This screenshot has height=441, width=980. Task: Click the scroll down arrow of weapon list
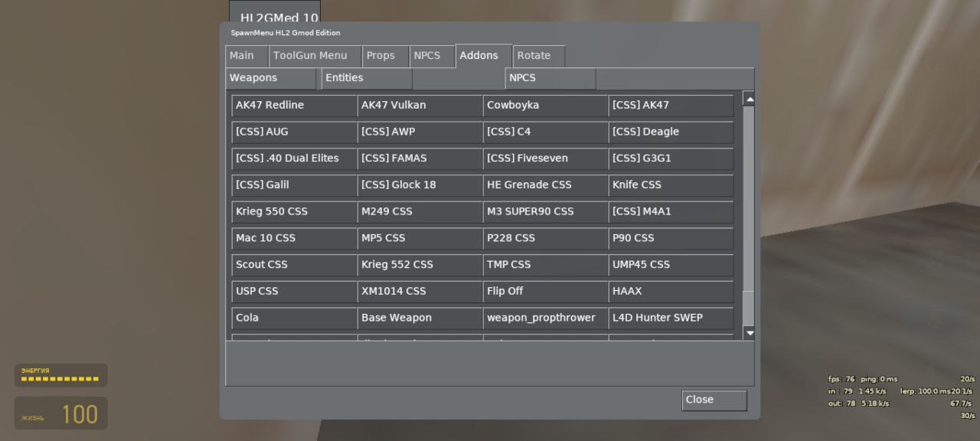coord(749,333)
